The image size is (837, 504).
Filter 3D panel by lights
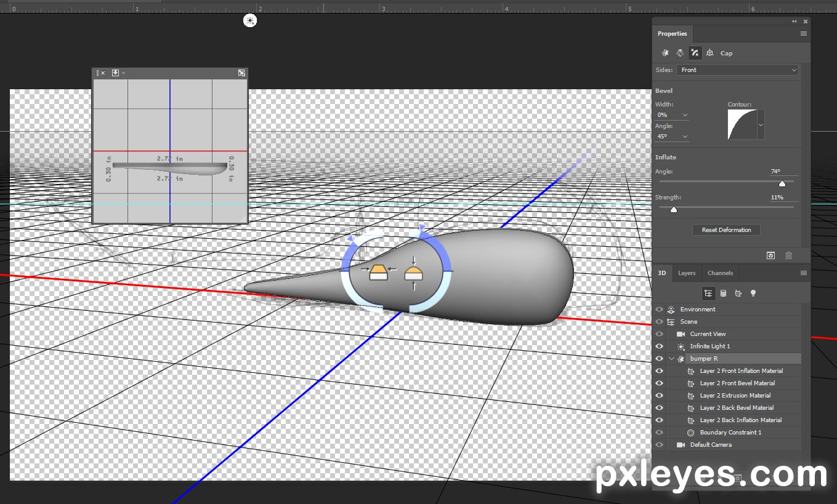(753, 294)
